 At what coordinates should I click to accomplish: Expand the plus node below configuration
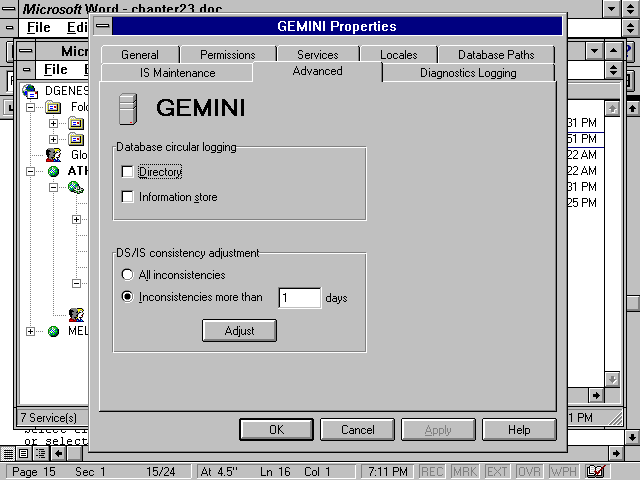(x=76, y=219)
